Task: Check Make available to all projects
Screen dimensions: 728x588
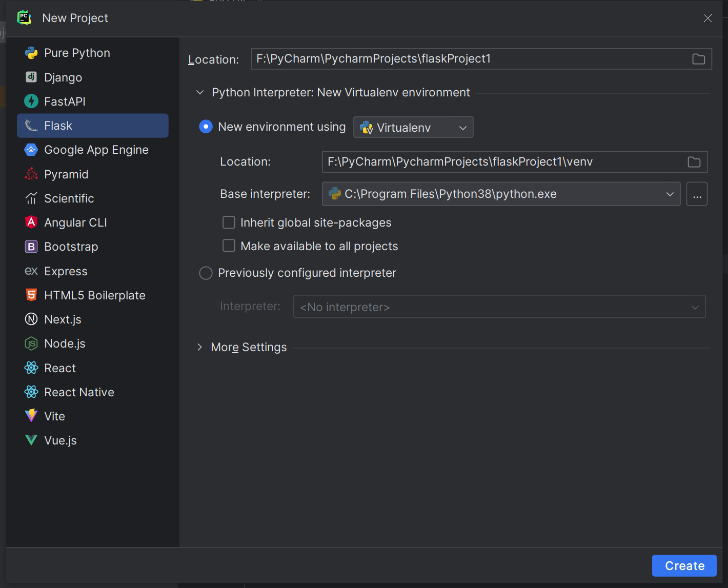Action: 229,246
